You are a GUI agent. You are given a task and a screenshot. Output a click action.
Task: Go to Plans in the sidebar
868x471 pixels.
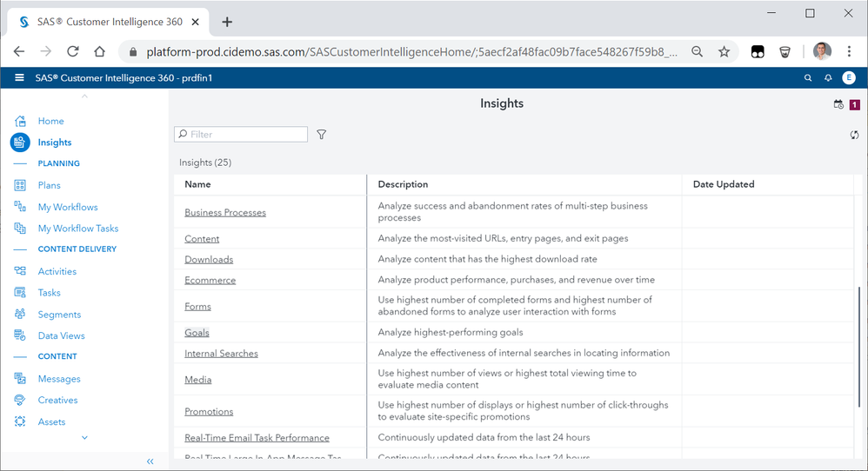tap(49, 185)
